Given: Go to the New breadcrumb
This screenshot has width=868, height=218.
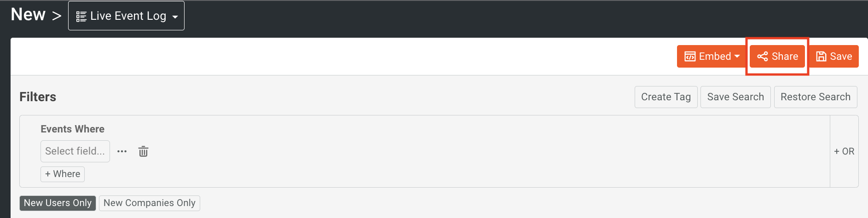Looking at the screenshot, I should click(x=28, y=15).
